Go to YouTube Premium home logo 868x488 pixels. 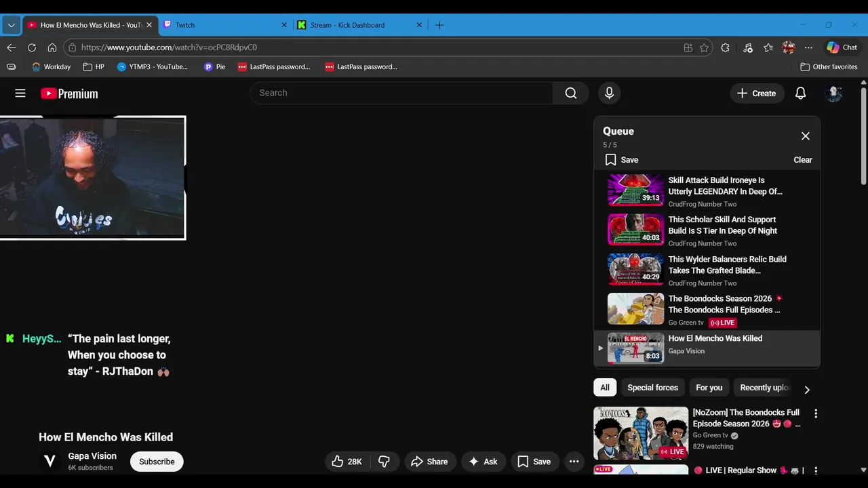tap(69, 94)
